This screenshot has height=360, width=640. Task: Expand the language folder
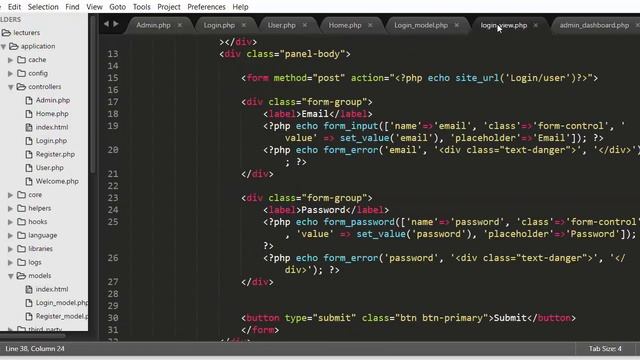[x=11, y=236]
